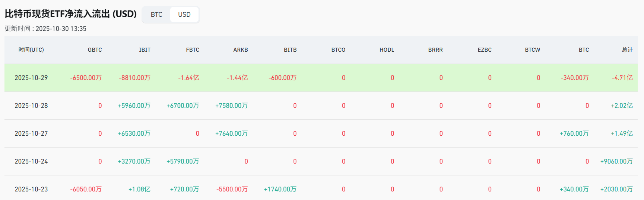Click the 2025-10-24 date cell
Viewport: 644px width, 200px height.
[x=31, y=161]
